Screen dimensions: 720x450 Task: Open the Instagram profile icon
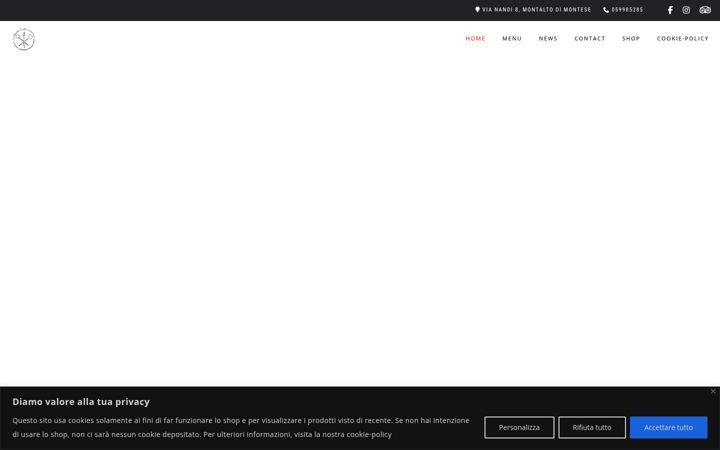[686, 10]
